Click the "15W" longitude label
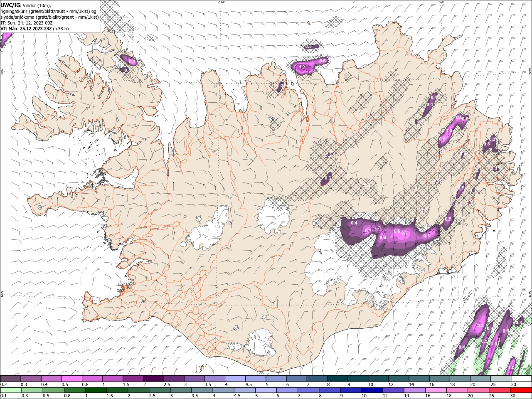Image resolution: width=532 pixels, height=399 pixels. pos(440,2)
